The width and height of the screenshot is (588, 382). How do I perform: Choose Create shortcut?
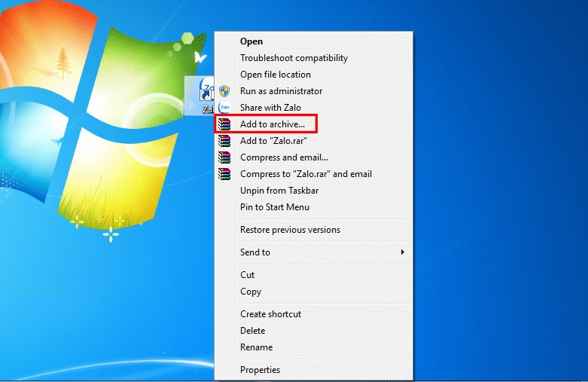[314, 314]
